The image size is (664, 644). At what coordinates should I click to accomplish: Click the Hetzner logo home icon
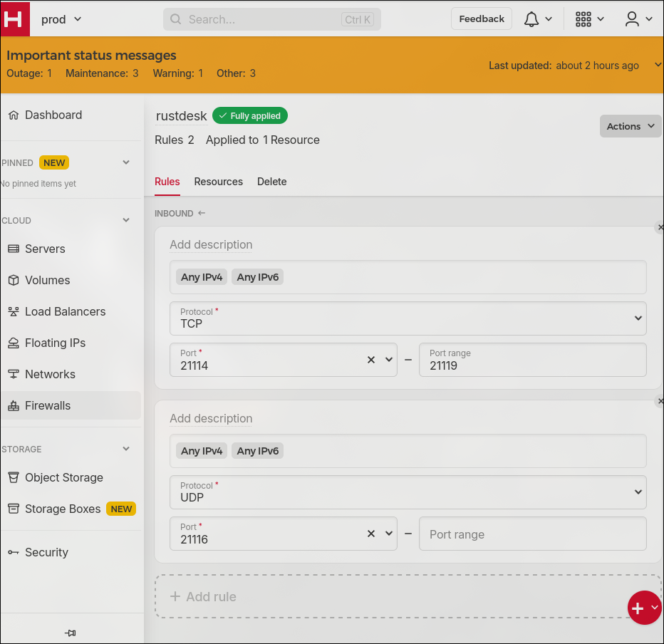(x=14, y=19)
